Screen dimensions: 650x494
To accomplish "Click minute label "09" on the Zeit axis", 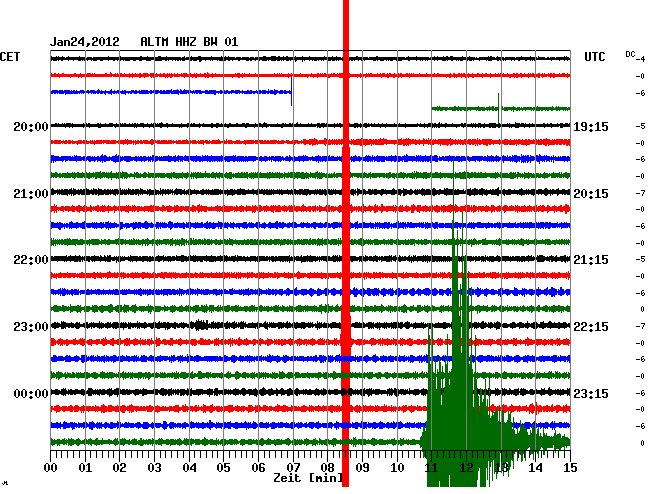I will point(362,468).
